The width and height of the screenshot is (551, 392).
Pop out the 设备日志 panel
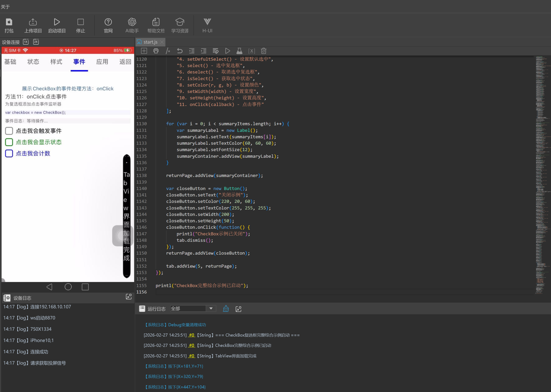pyautogui.click(x=129, y=297)
